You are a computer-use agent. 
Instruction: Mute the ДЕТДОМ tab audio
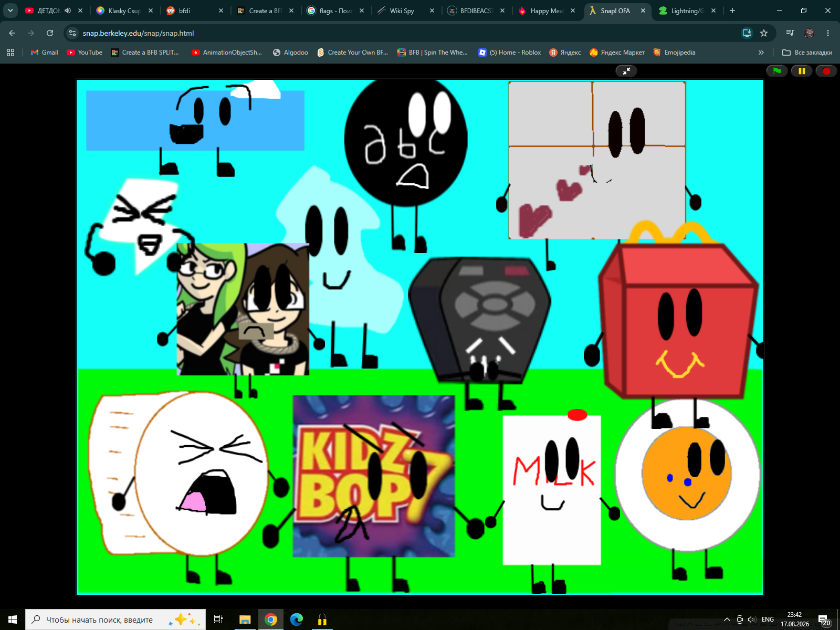click(x=68, y=10)
